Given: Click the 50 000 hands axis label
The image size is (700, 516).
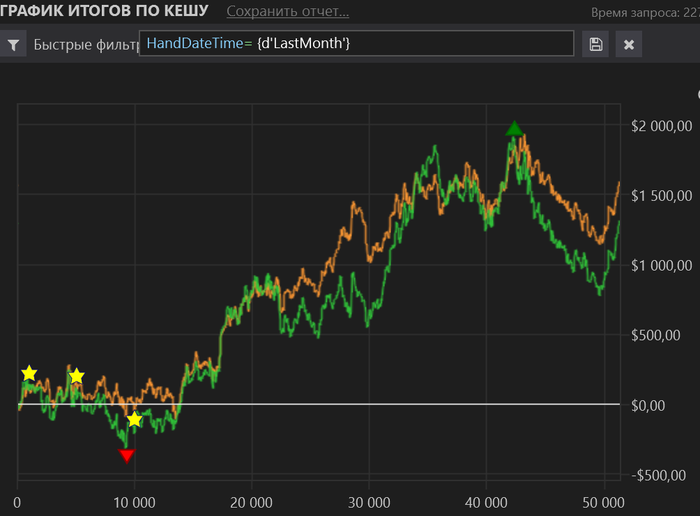Looking at the screenshot, I should click(604, 503).
